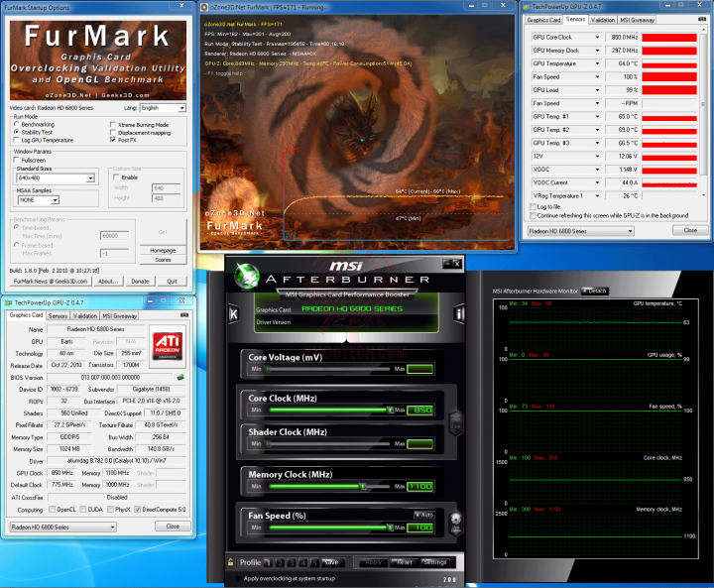Toggle the profile lock padlock icon
The height and width of the screenshot is (588, 714).
[230, 562]
